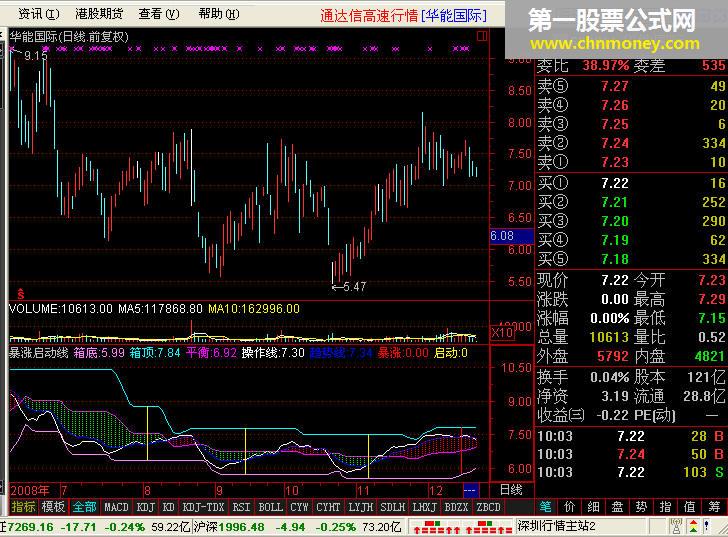Screen dimensions: 728x537
Task: Select the 值 side panel tab
Action: (689, 507)
